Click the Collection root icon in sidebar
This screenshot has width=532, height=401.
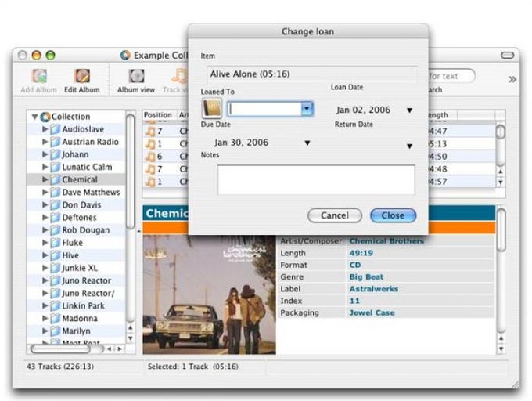pos(45,117)
